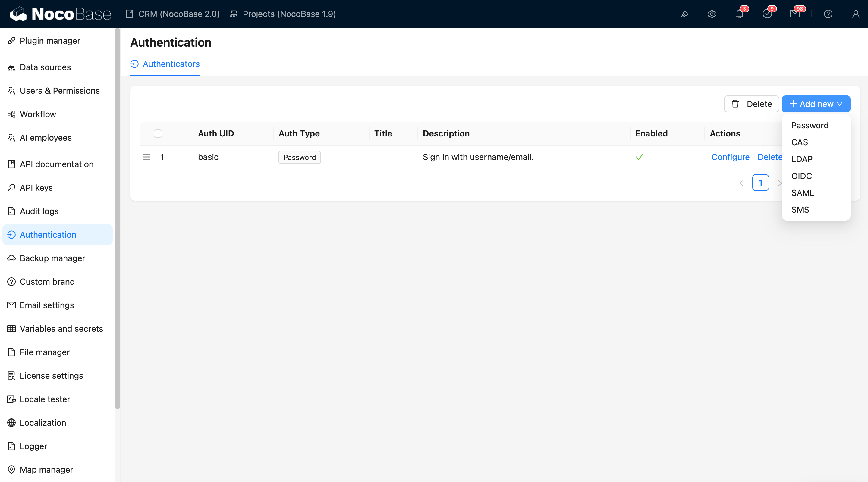This screenshot has height=482, width=868.
Task: Go to pagination page 1
Action: coord(760,183)
